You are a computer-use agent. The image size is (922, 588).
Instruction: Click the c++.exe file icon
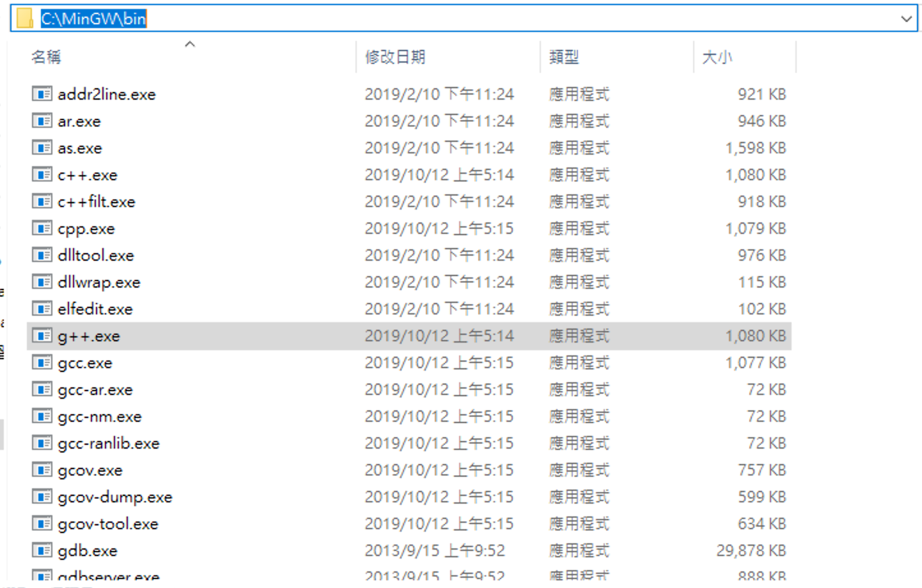pyautogui.click(x=42, y=174)
